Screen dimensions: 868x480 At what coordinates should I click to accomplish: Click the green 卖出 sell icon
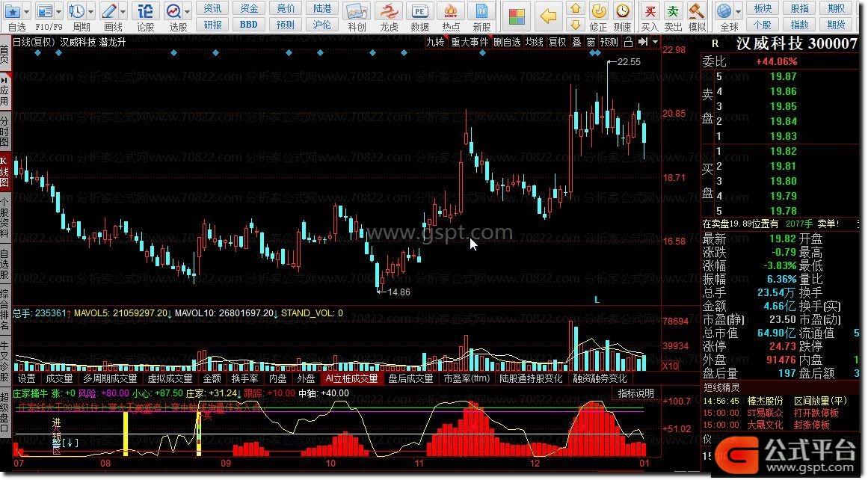[673, 11]
